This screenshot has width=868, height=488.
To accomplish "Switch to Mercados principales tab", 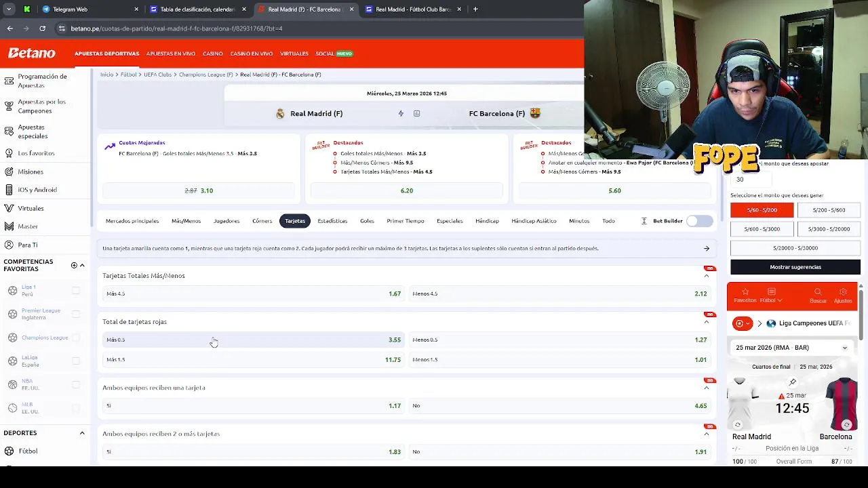I will pos(132,221).
